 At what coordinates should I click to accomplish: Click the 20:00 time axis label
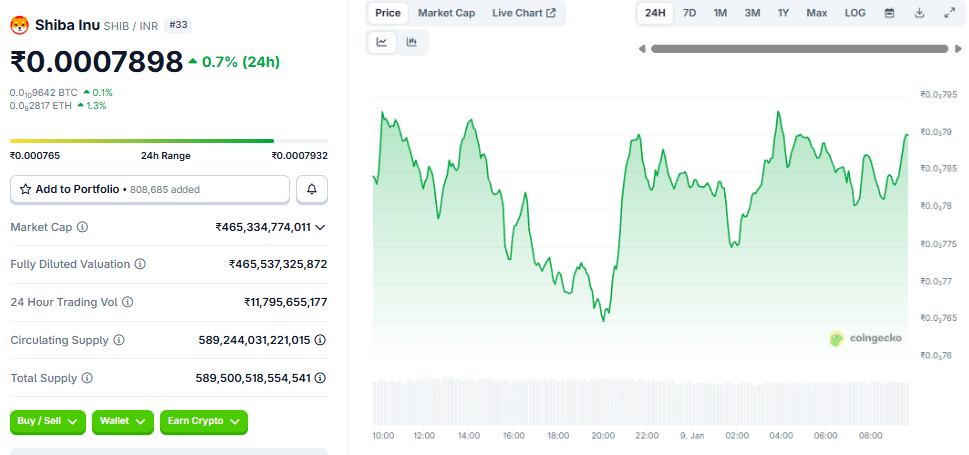click(603, 436)
